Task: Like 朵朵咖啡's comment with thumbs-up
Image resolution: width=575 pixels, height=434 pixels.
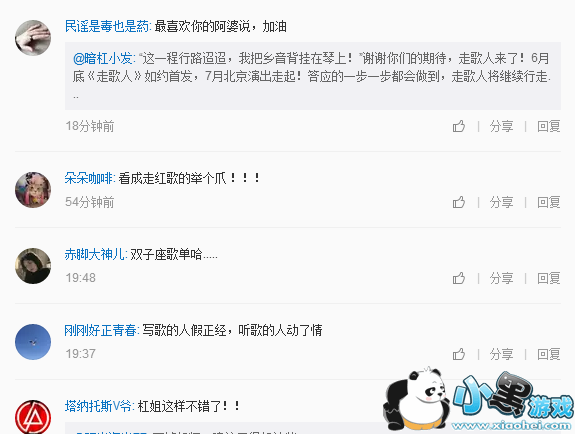Action: 458,202
